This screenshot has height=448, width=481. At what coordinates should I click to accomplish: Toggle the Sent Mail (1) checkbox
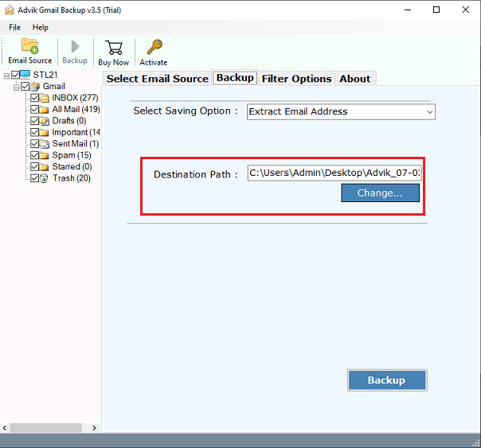point(35,144)
